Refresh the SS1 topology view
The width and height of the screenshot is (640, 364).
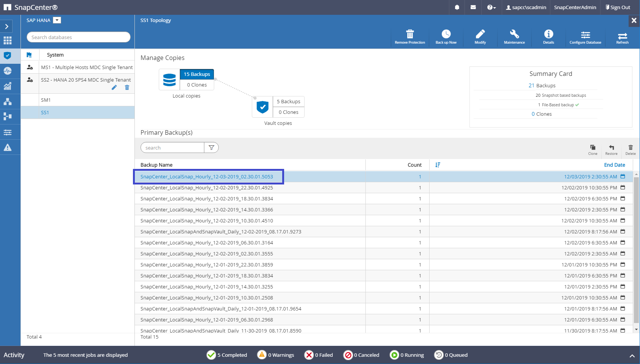[x=622, y=36]
